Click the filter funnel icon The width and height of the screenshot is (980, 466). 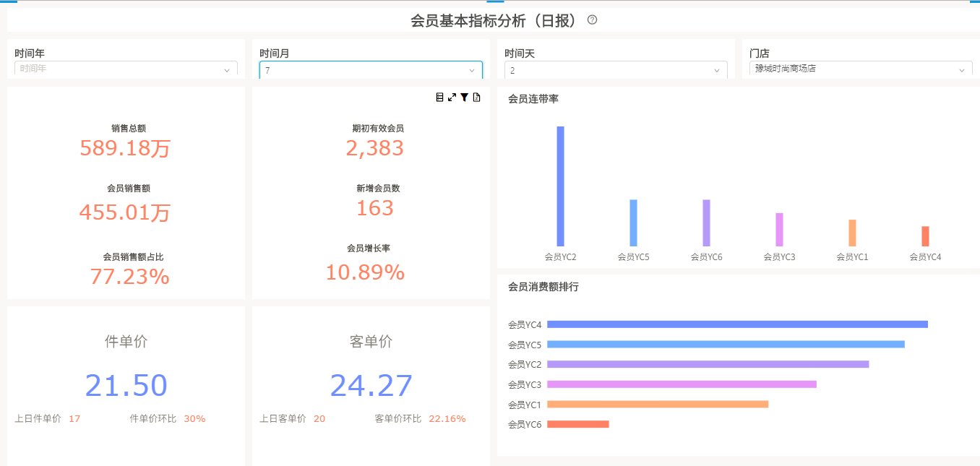coord(464,98)
